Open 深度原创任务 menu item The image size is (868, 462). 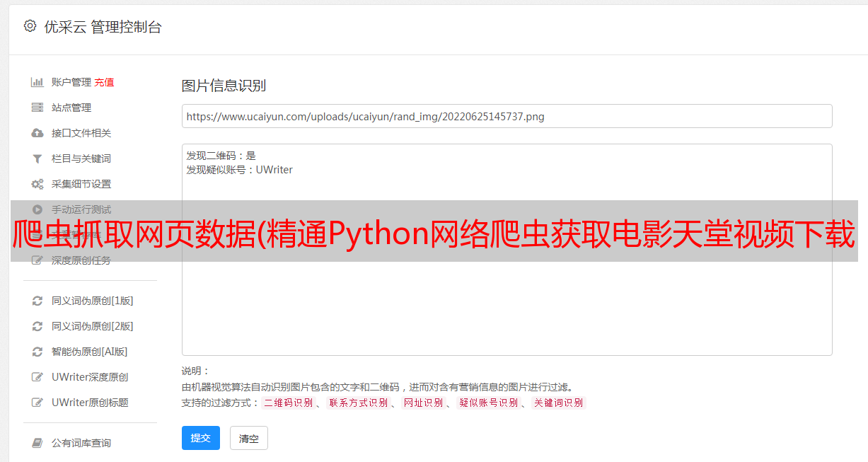pyautogui.click(x=81, y=260)
